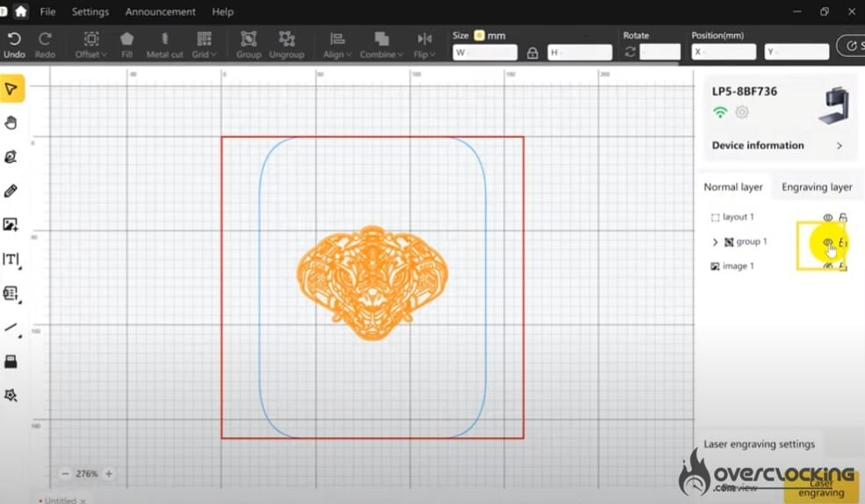
Task: Toggle visibility of layout 1 layer
Action: click(827, 217)
